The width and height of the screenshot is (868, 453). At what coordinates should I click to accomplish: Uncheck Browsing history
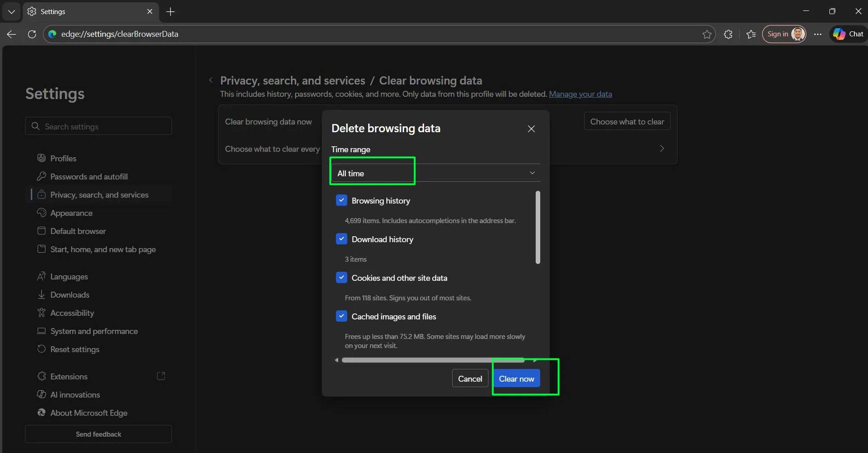click(341, 200)
